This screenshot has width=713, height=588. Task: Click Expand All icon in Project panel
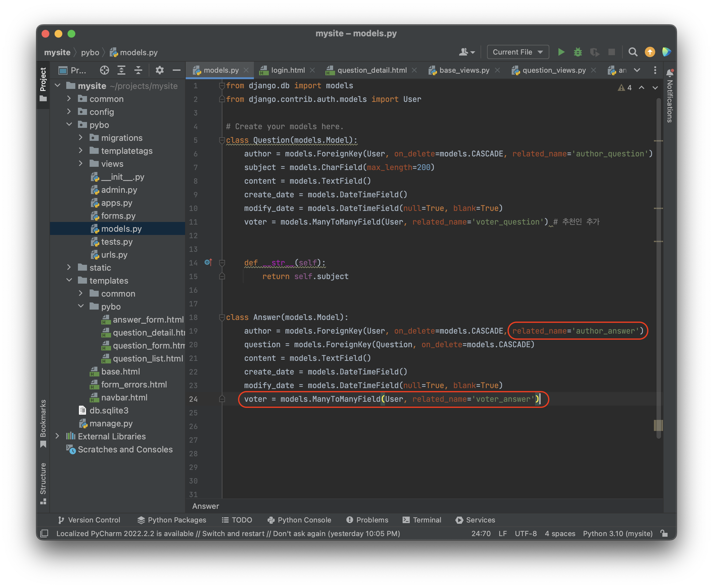(121, 70)
